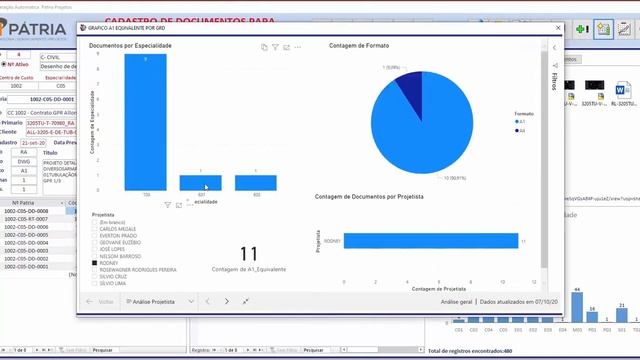Check GEOVANE EUZÉBIO in the Projetista slicer

[x=95, y=242]
